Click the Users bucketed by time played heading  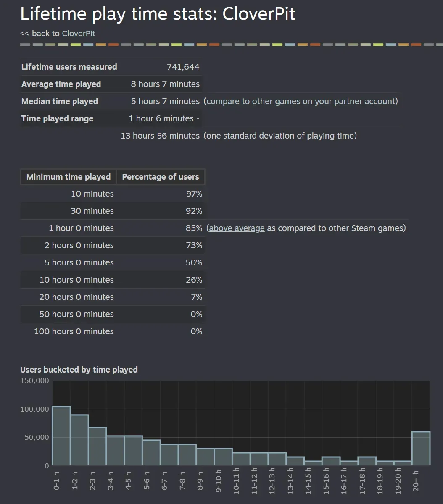click(79, 370)
